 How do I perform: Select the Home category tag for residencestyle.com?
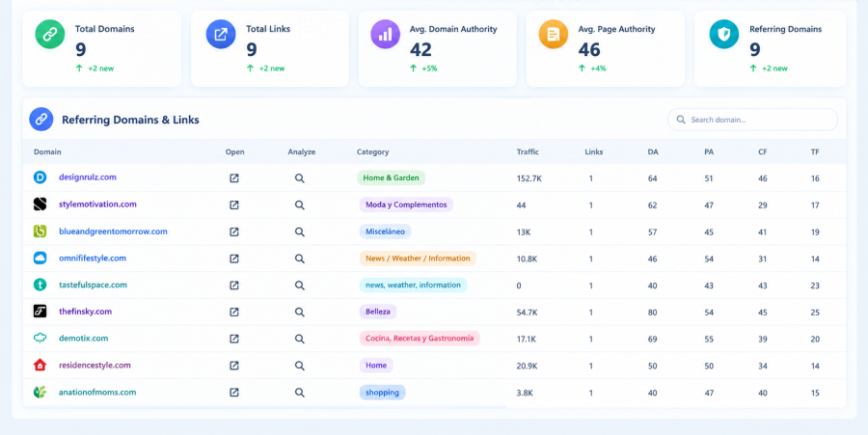click(376, 366)
